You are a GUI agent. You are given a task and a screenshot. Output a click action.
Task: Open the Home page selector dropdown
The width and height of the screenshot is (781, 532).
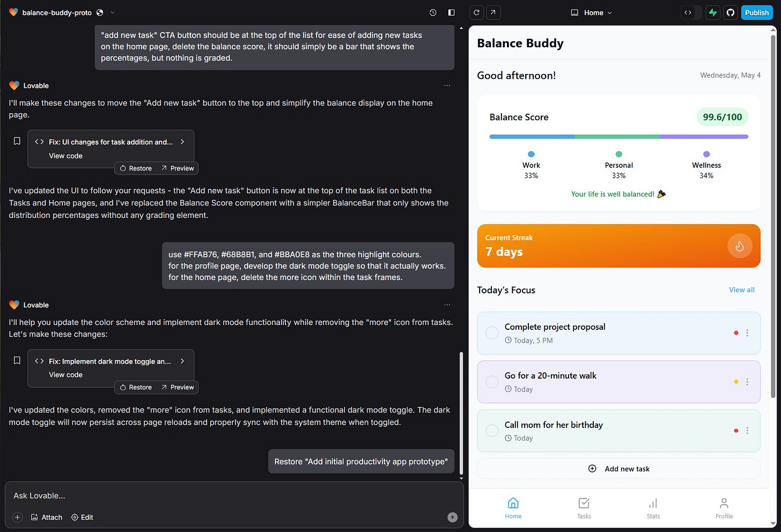point(591,12)
